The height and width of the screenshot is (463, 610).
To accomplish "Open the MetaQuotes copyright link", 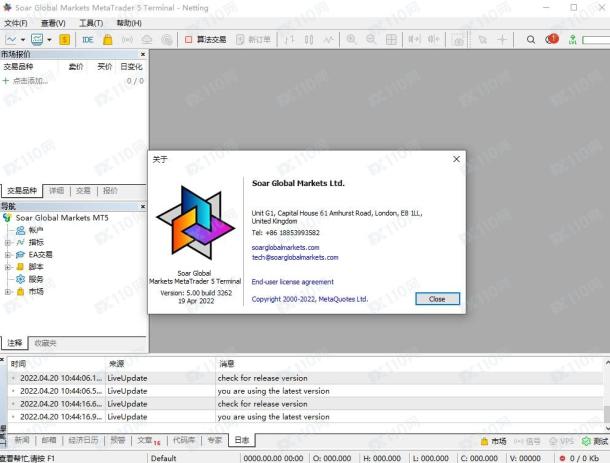I will [309, 299].
